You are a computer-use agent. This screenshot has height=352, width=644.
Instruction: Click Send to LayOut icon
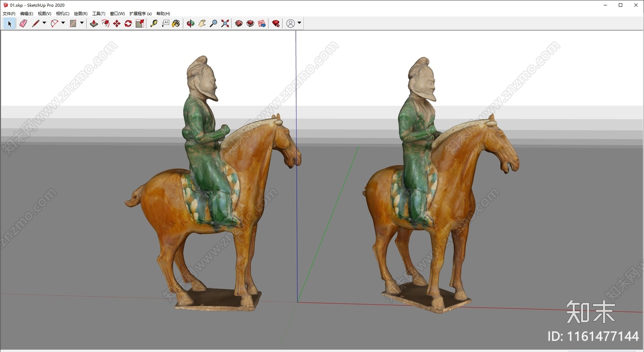tap(262, 24)
